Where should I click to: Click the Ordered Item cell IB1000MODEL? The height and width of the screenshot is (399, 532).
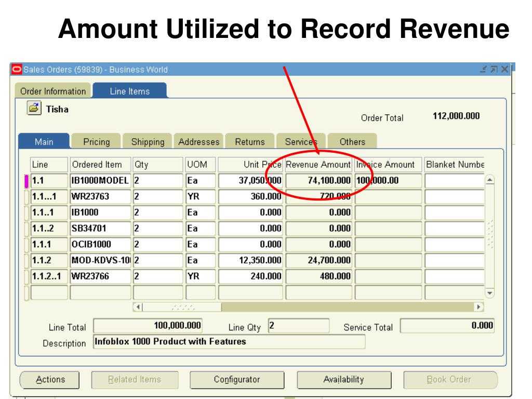(100, 180)
